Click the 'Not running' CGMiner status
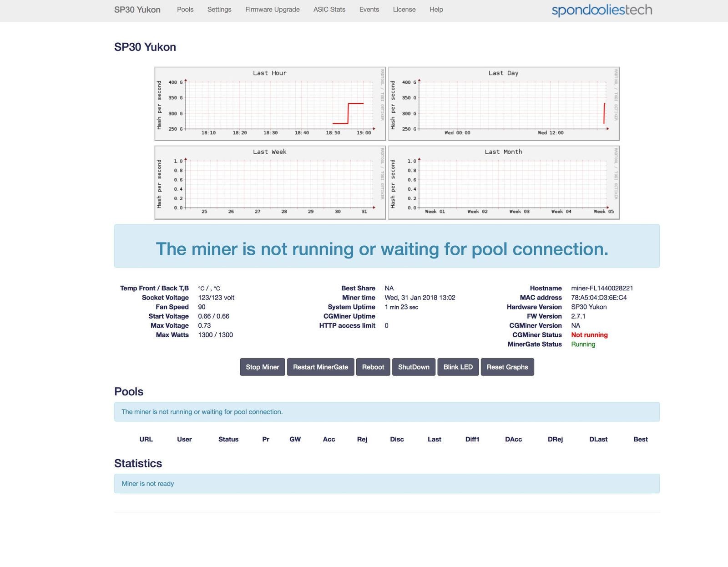The image size is (728, 567). (589, 335)
